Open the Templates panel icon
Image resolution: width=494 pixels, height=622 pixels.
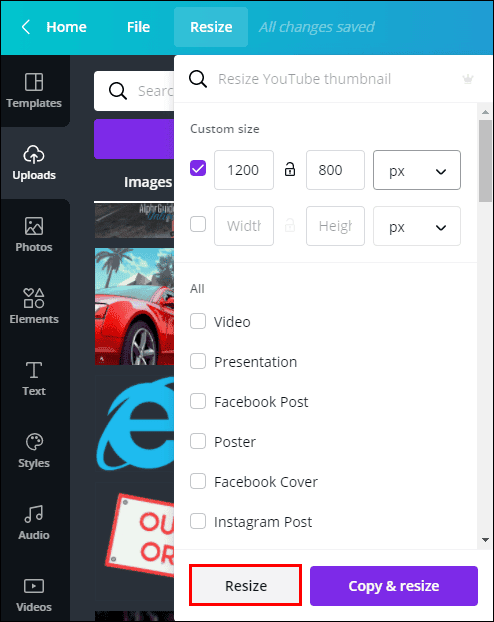34,82
